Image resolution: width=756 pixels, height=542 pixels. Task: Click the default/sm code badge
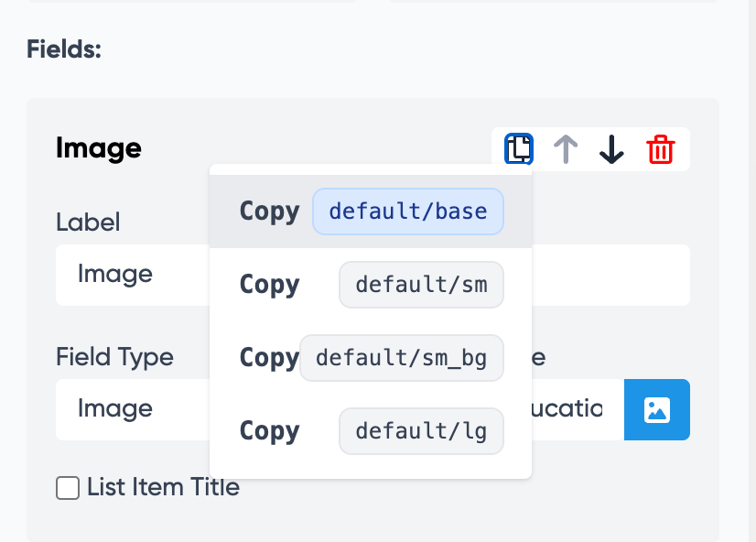pyautogui.click(x=421, y=285)
